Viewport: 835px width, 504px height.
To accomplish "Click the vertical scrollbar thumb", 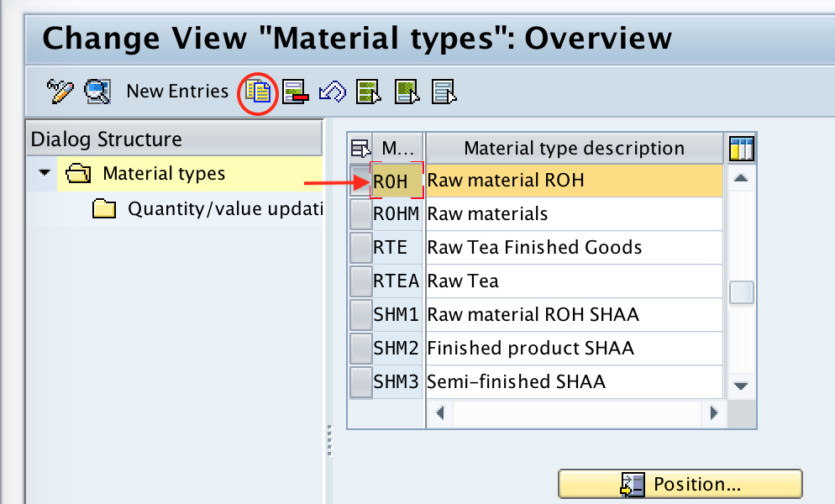I will pos(741,292).
